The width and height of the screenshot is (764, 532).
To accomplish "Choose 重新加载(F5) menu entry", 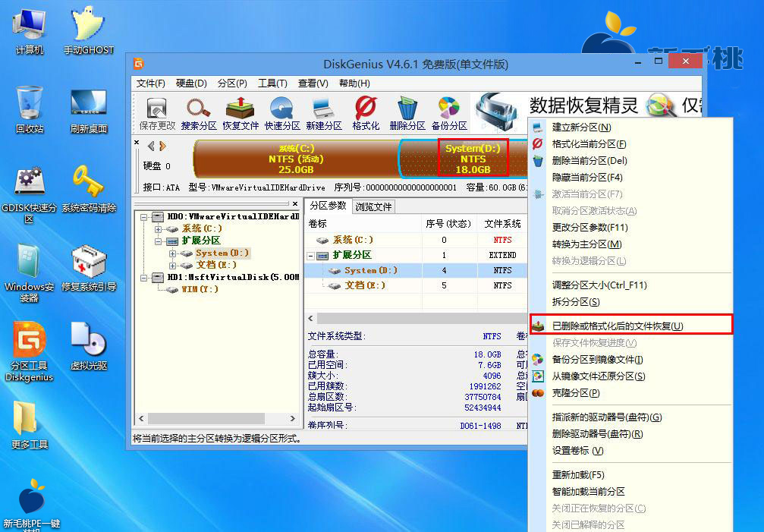I will 630,474.
